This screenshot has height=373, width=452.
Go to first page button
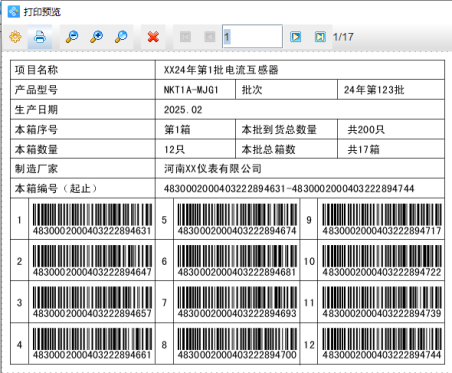185,37
